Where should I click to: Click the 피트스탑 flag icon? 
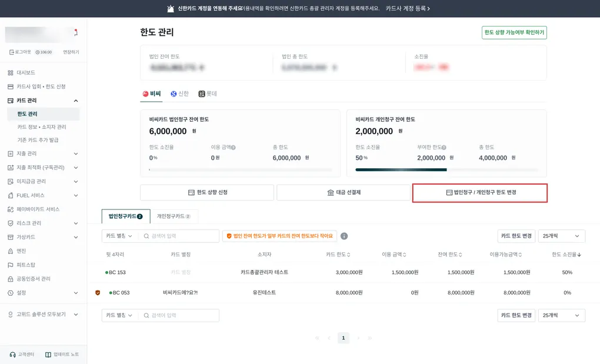(11, 265)
